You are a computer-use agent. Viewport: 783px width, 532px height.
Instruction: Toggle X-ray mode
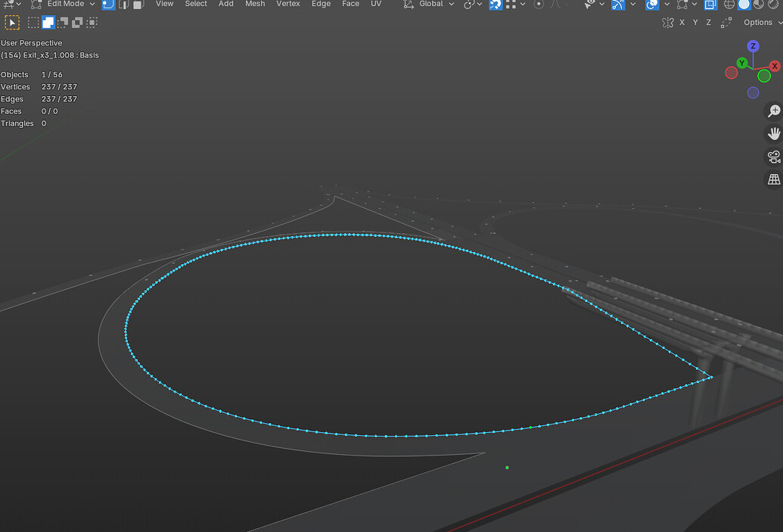pos(710,5)
